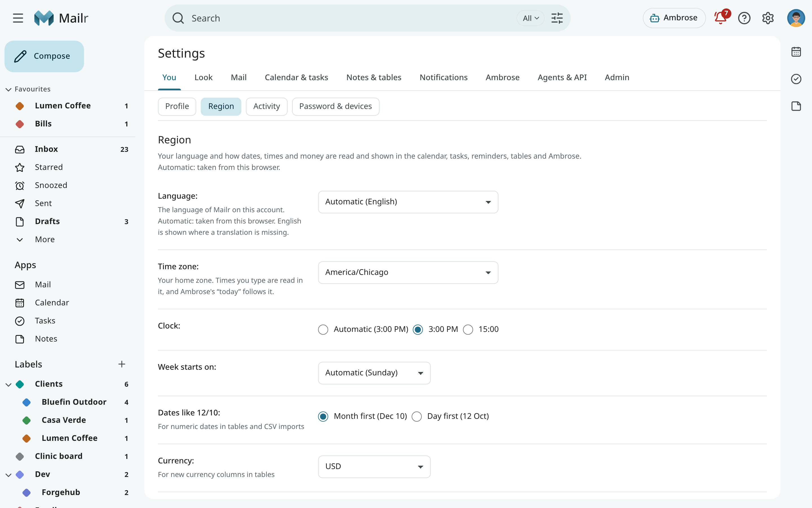Open the Ambrose assistant button
The image size is (812, 508).
(674, 18)
